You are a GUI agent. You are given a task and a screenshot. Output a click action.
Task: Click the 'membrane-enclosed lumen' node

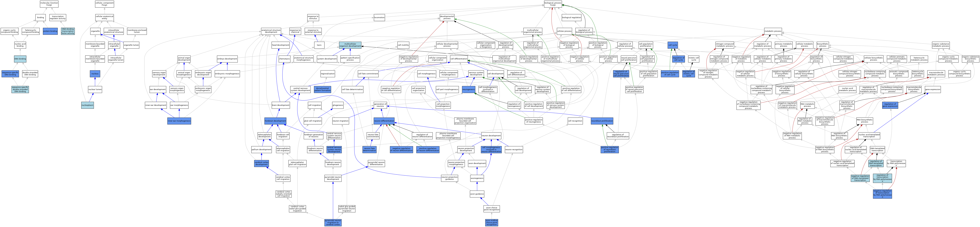click(137, 31)
